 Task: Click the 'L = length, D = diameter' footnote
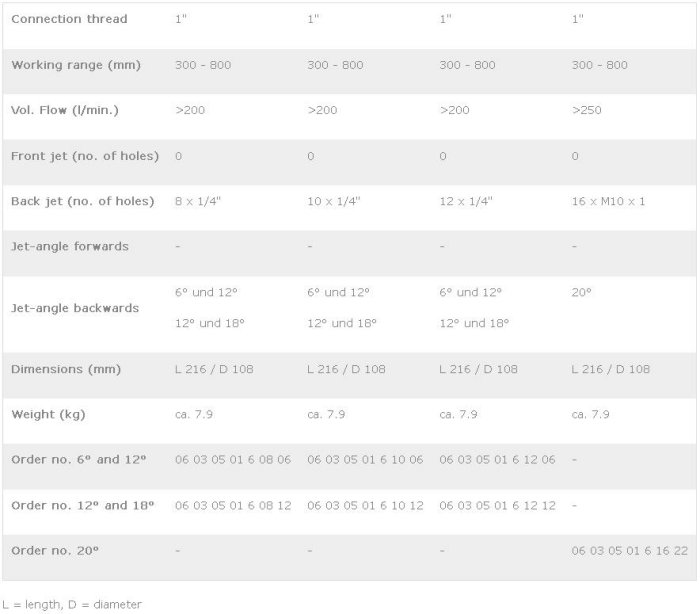coord(72,604)
